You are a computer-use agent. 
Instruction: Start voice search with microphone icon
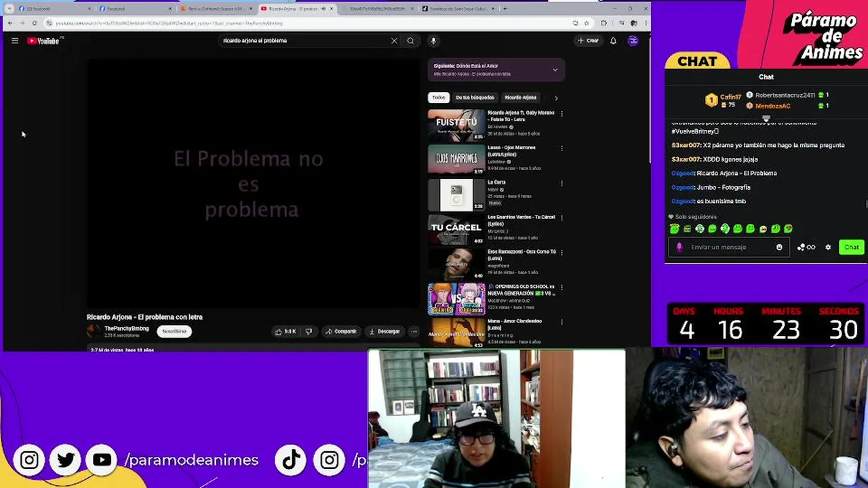[433, 41]
